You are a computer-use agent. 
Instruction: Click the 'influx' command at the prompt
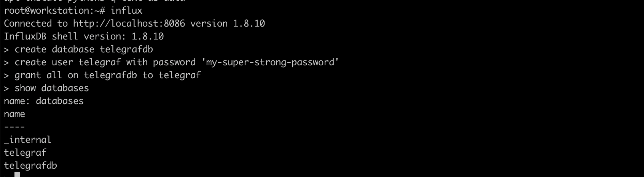pos(126,11)
